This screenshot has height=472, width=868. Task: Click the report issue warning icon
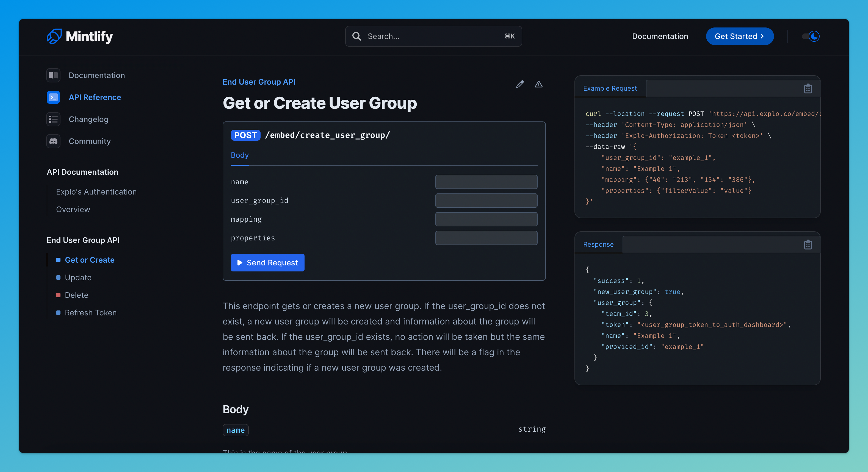[538, 84]
